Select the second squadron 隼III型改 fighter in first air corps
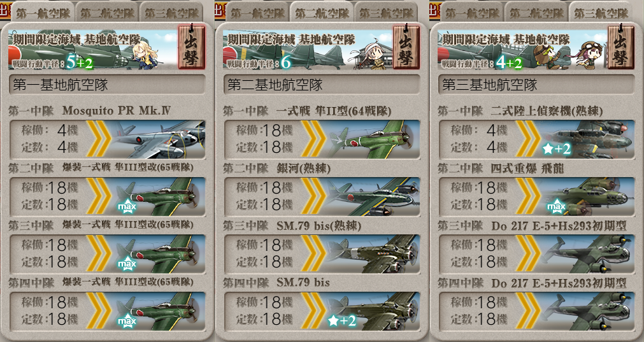The width and height of the screenshot is (644, 342). (x=107, y=197)
